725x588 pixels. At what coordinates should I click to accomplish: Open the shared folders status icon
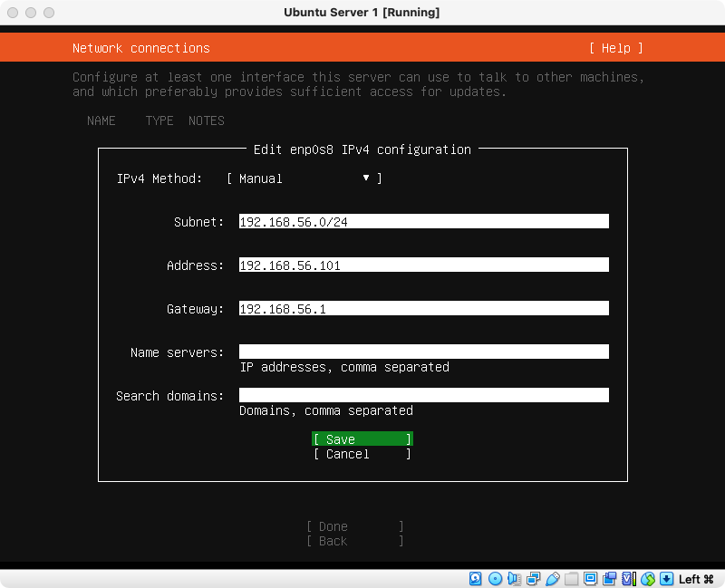571,578
